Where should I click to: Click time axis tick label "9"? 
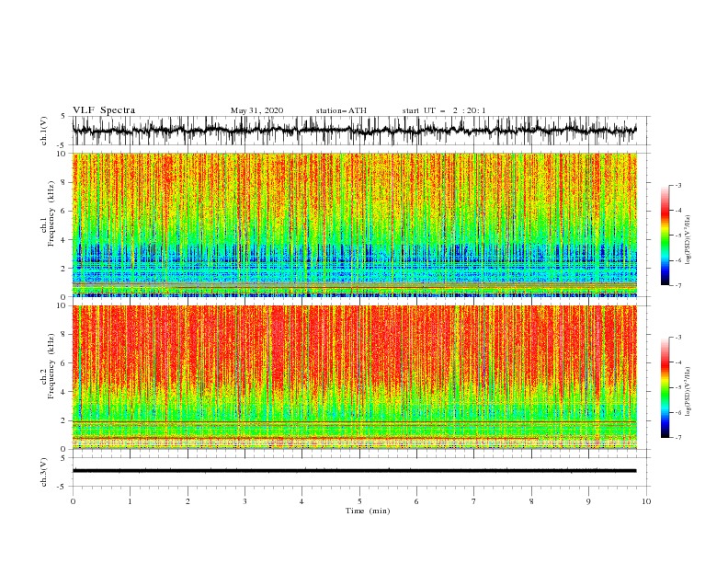(588, 501)
